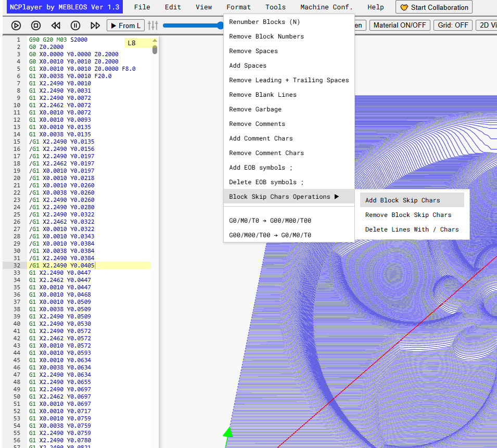Click the fast forward icon
This screenshot has width=497, height=448.
point(95,25)
